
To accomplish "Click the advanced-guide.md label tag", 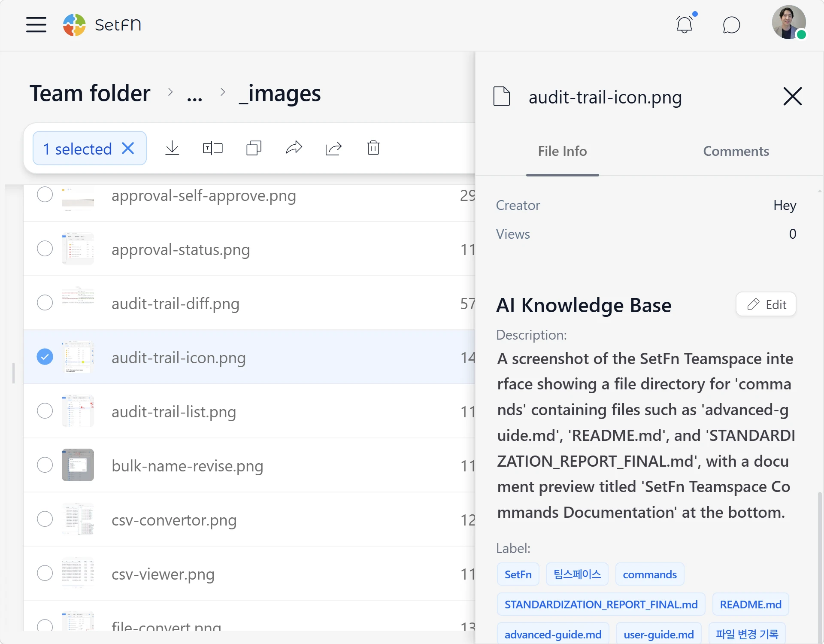I will pos(553,634).
